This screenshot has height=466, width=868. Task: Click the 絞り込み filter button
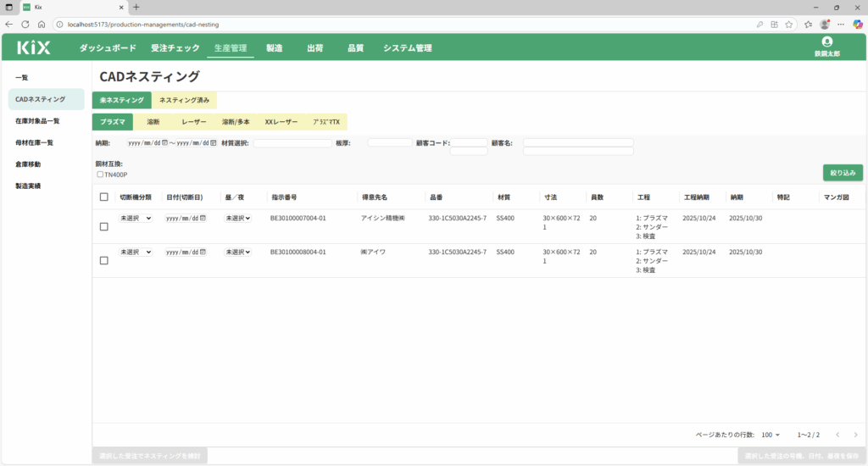pos(842,173)
